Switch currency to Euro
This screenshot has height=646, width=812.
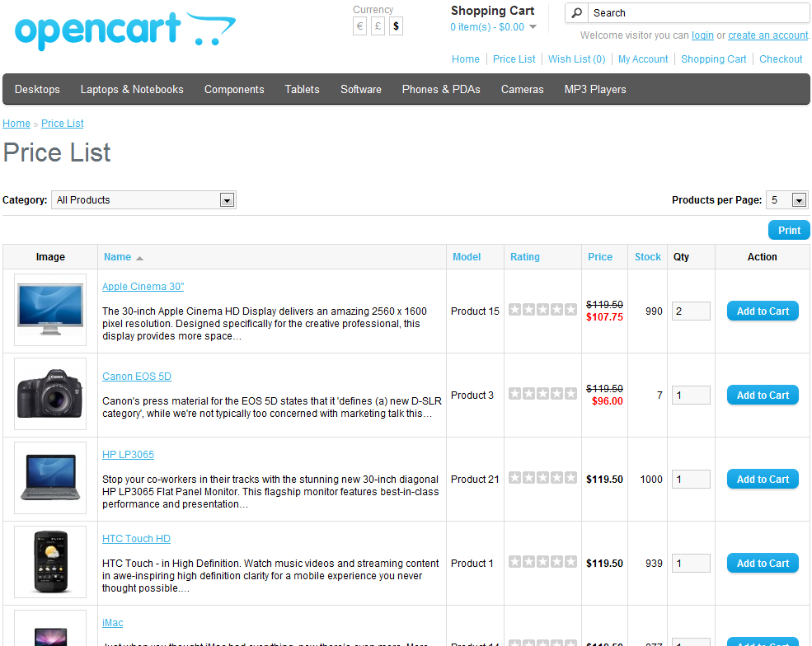pyautogui.click(x=360, y=26)
